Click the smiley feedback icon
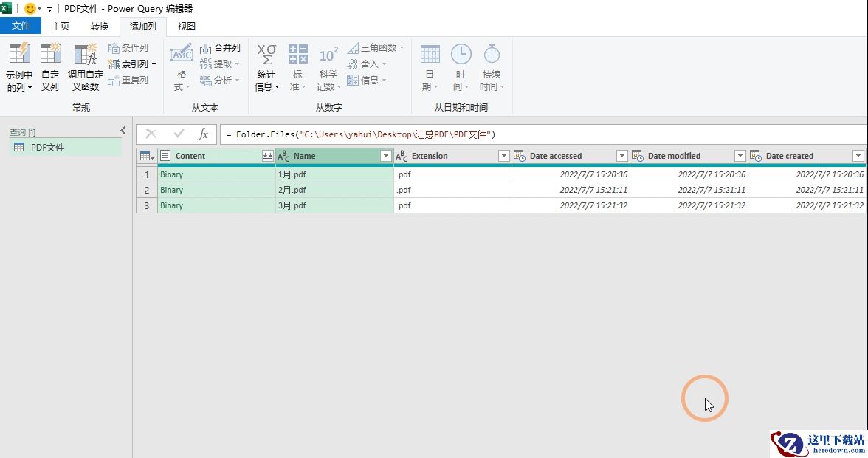The height and width of the screenshot is (458, 868). pos(30,8)
